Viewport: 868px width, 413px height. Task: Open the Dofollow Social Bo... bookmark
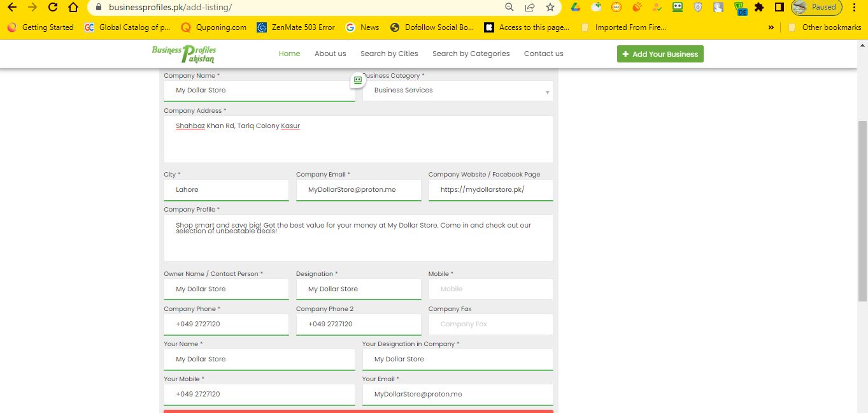(x=432, y=27)
